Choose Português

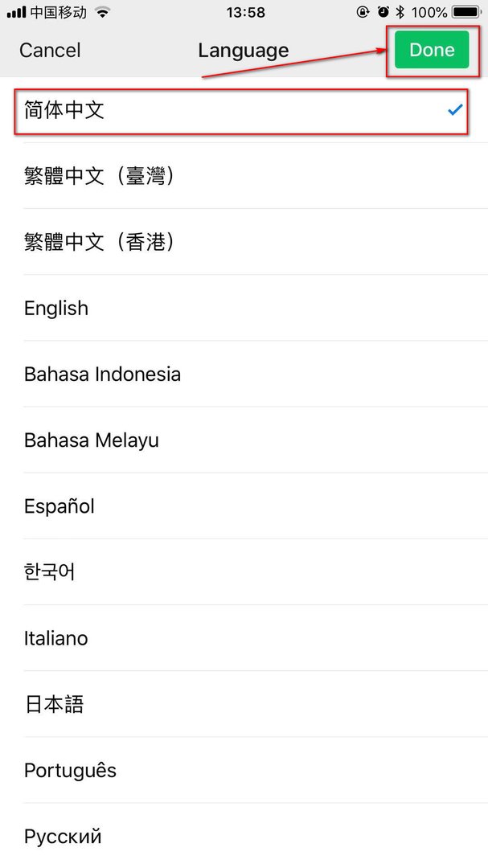(69, 770)
